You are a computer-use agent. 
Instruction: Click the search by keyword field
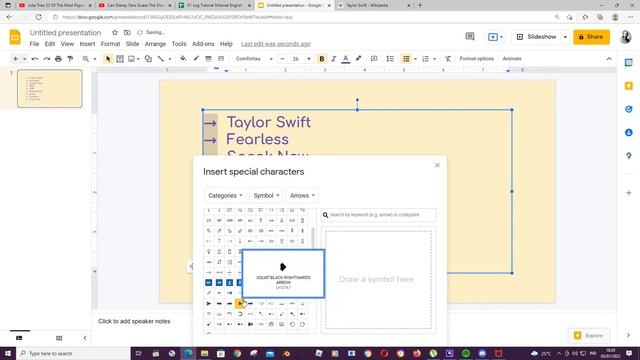tap(378, 215)
